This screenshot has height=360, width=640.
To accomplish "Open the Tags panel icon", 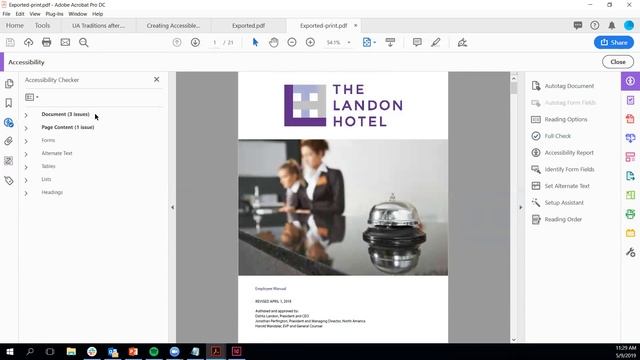I will (x=9, y=180).
